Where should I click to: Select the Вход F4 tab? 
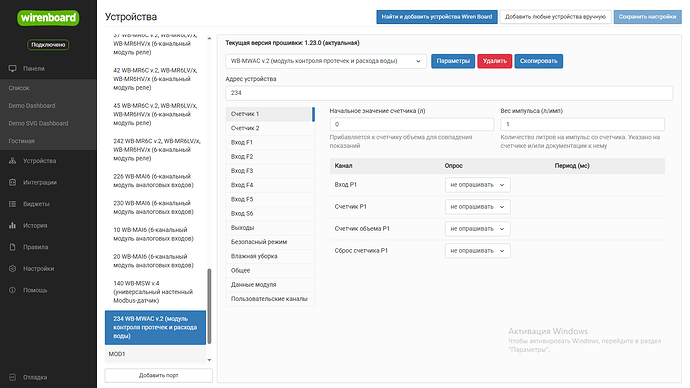(270, 185)
